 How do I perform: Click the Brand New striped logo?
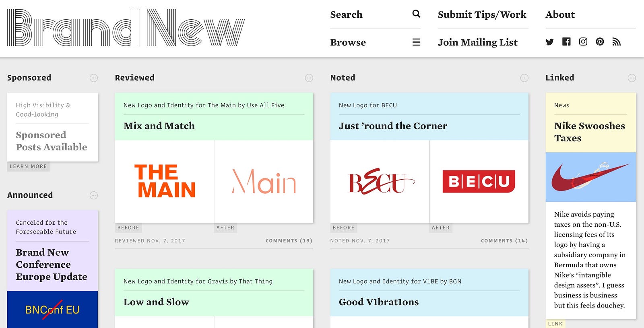tap(126, 28)
